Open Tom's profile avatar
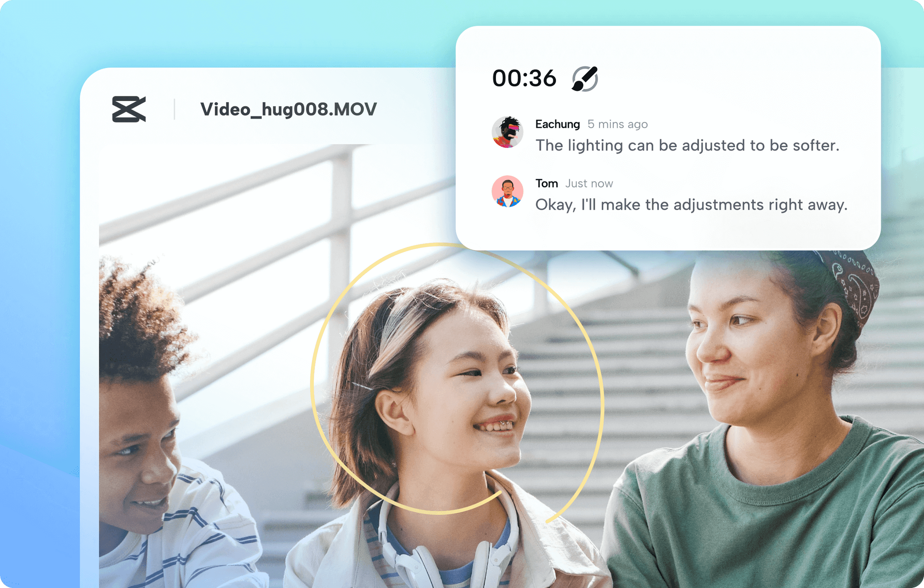The width and height of the screenshot is (924, 588). click(507, 192)
